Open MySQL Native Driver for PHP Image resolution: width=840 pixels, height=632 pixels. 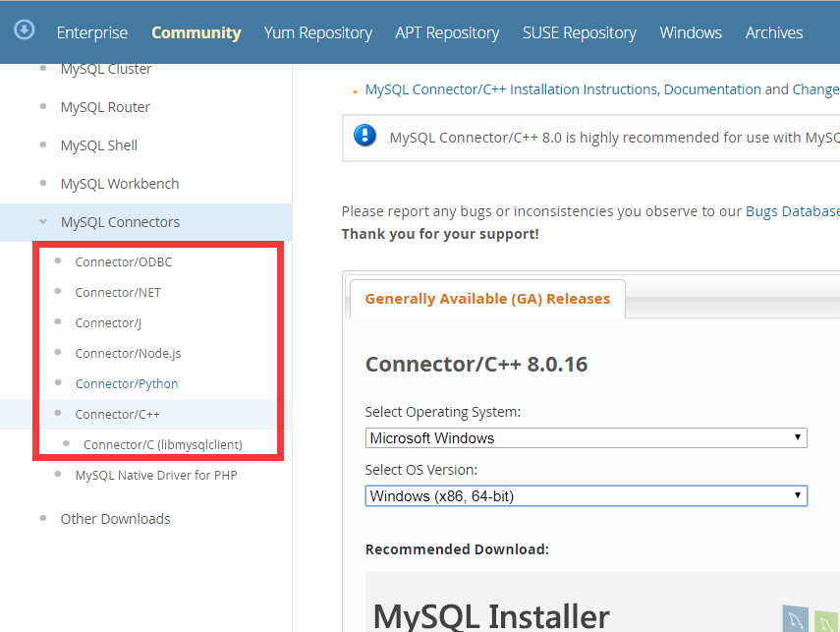[x=156, y=476]
